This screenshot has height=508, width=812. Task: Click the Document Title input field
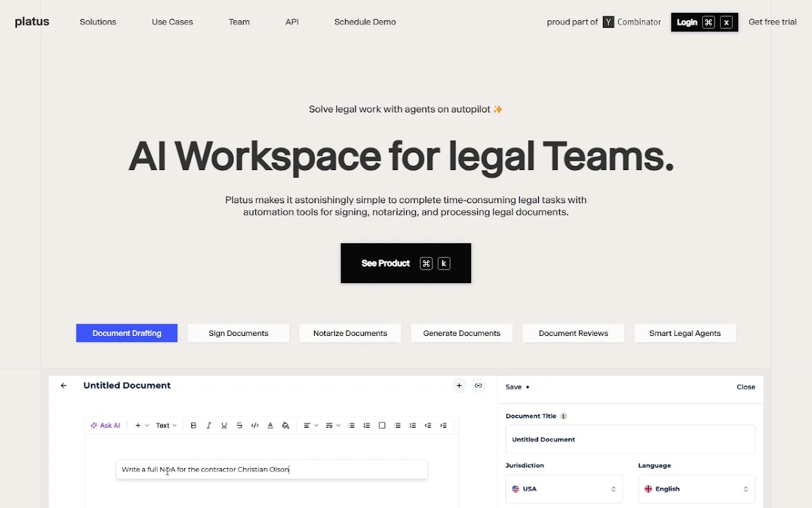pyautogui.click(x=630, y=439)
